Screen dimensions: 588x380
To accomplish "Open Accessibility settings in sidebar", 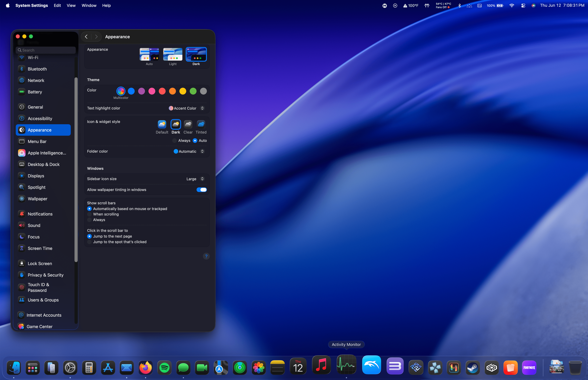I will (43, 118).
